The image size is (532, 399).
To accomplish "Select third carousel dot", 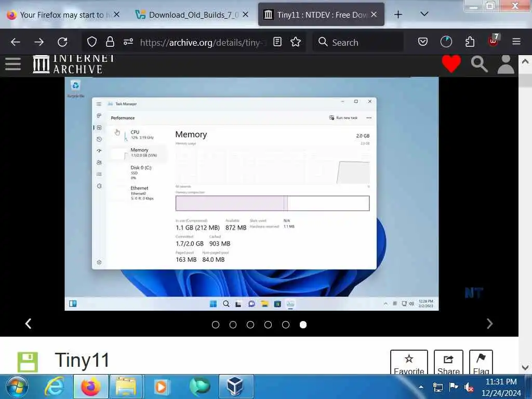I will point(250,325).
